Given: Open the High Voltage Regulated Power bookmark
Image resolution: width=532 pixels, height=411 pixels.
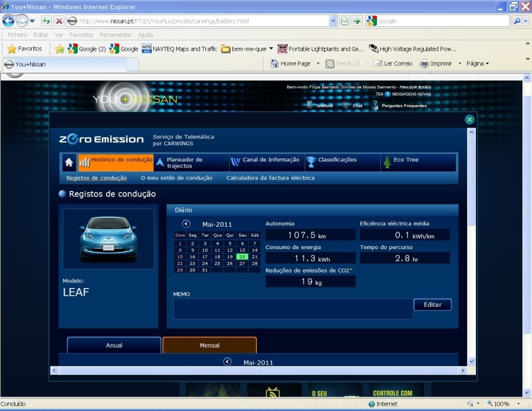Looking at the screenshot, I should [413, 49].
